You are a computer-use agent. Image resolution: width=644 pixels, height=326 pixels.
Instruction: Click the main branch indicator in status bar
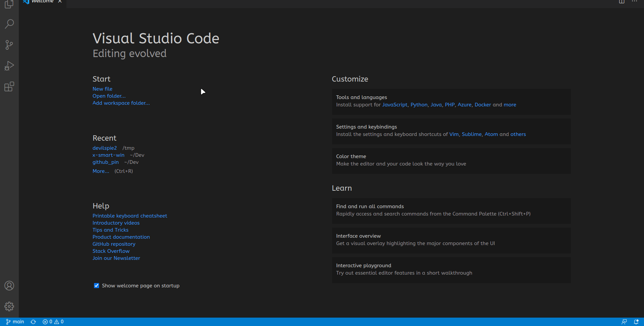pos(15,322)
